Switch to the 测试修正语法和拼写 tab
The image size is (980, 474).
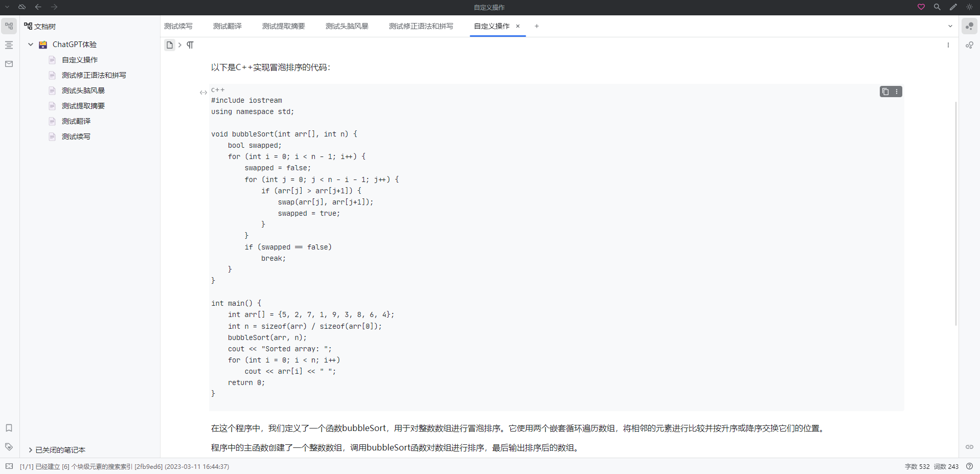[421, 26]
